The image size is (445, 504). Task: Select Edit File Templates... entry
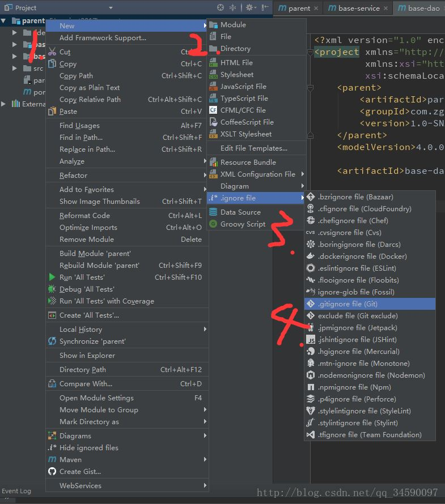pos(256,148)
